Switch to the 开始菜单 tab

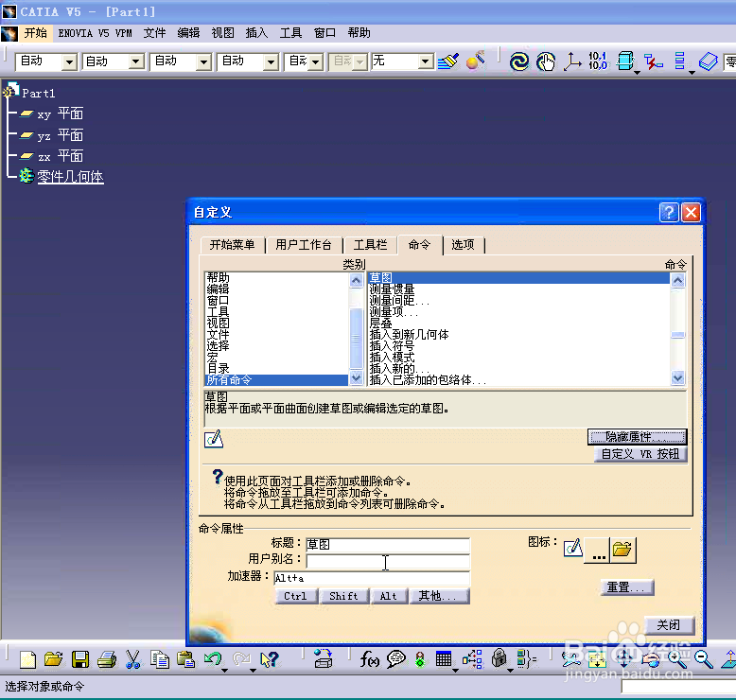pos(232,245)
